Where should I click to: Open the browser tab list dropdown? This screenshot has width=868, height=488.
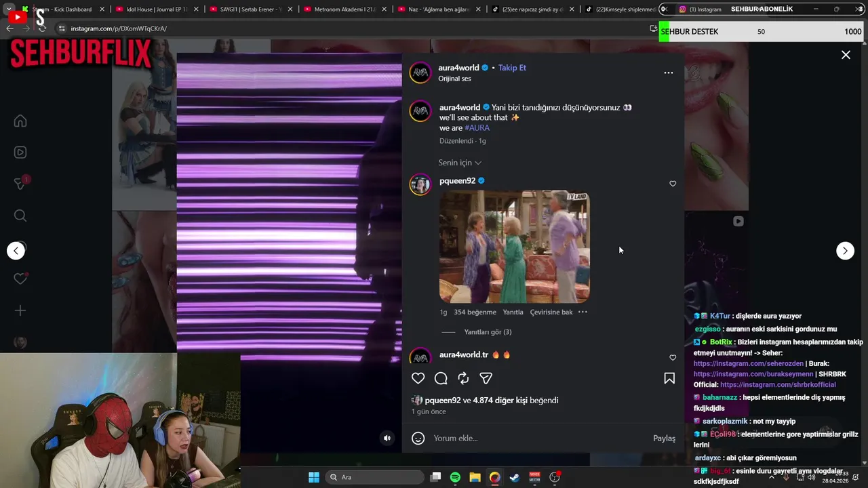[x=9, y=9]
